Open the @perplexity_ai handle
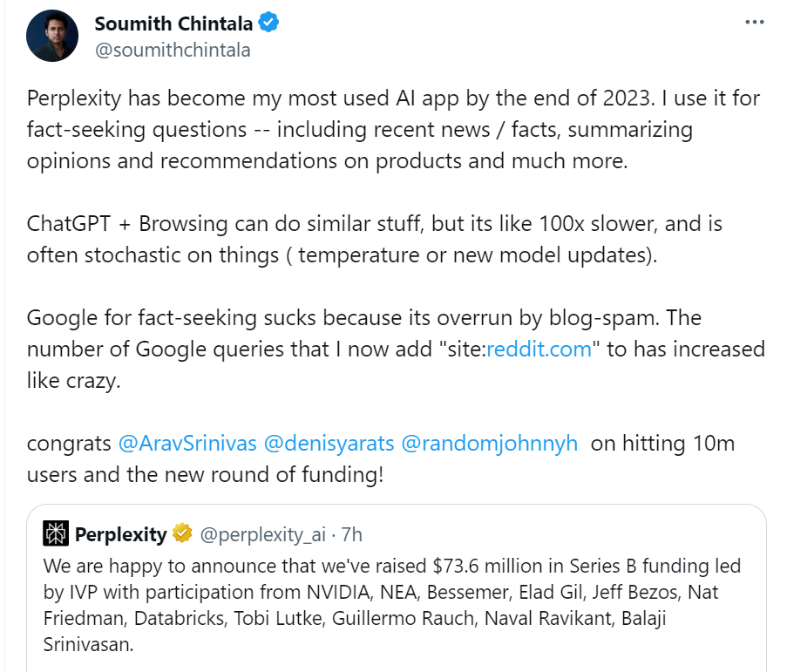Viewport: 787px width, 672px height. pyautogui.click(x=263, y=533)
